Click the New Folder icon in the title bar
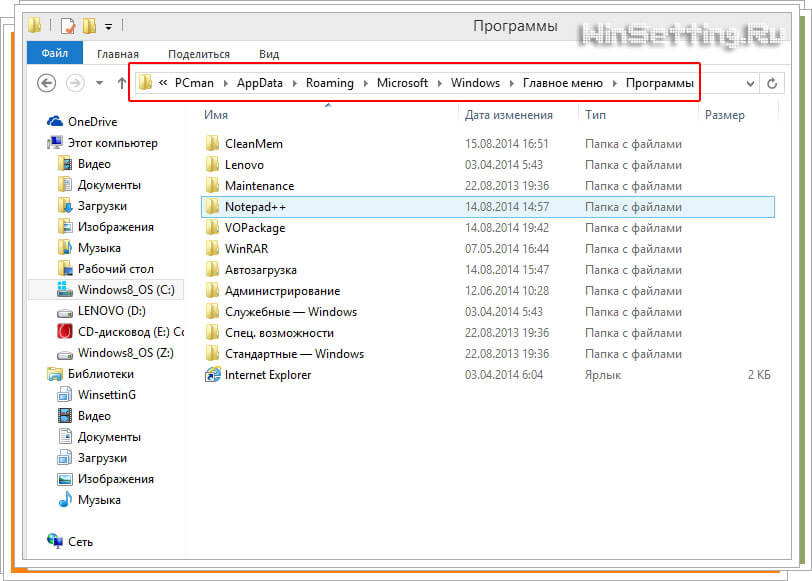812x581 pixels. [x=89, y=26]
